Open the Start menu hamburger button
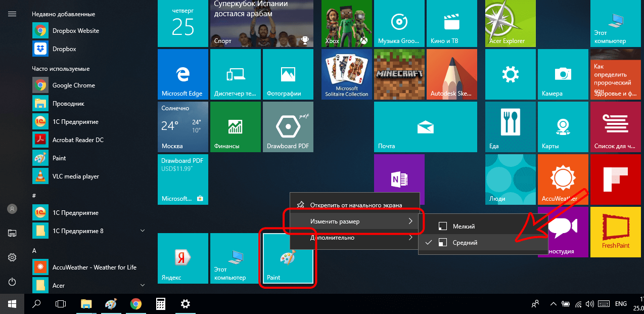644x314 pixels. coord(12,14)
